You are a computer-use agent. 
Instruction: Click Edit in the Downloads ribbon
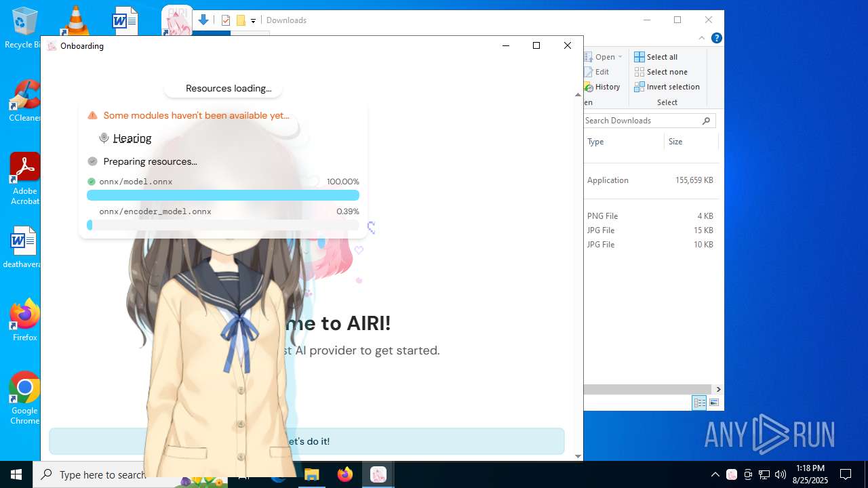[597, 72]
